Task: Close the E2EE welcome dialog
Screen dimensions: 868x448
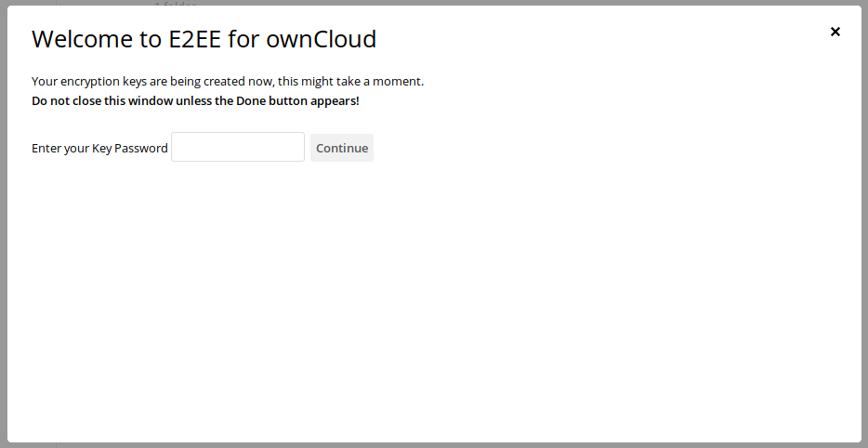Action: coord(835,32)
